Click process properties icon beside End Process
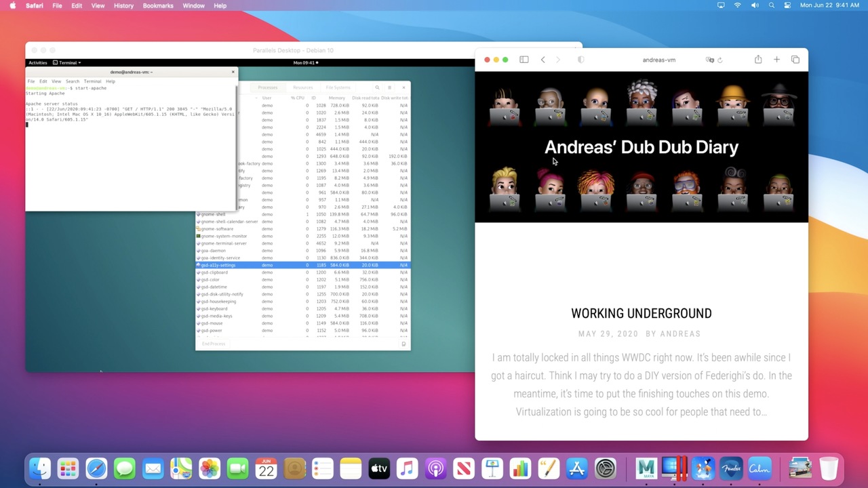868x488 pixels. pos(403,344)
